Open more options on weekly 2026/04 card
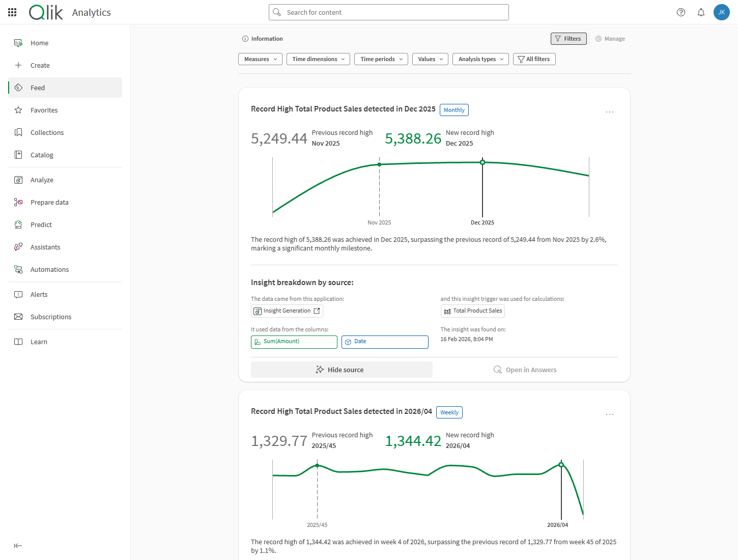Viewport: 738px width, 560px height. [609, 414]
